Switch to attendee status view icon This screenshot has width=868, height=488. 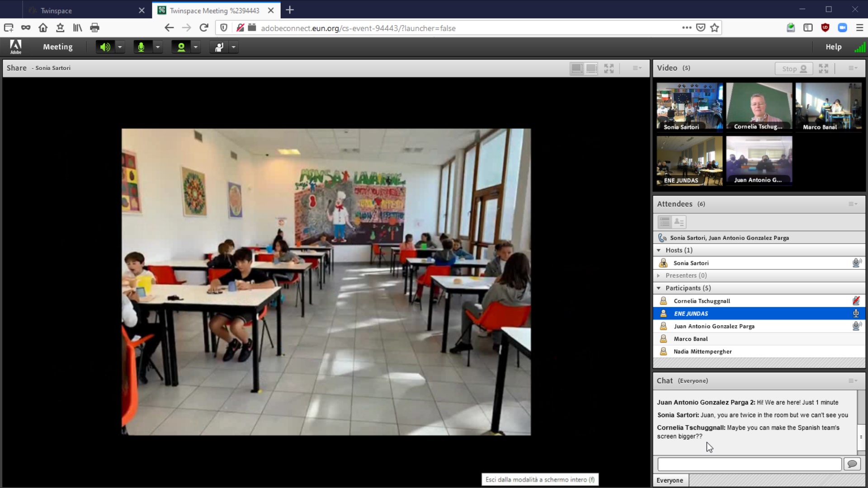[x=679, y=222]
